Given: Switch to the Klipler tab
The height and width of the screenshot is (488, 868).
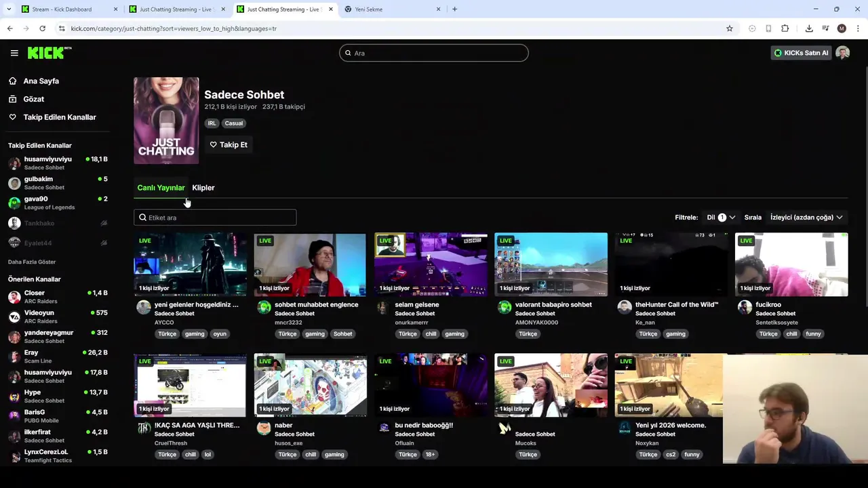Looking at the screenshot, I should (x=203, y=188).
